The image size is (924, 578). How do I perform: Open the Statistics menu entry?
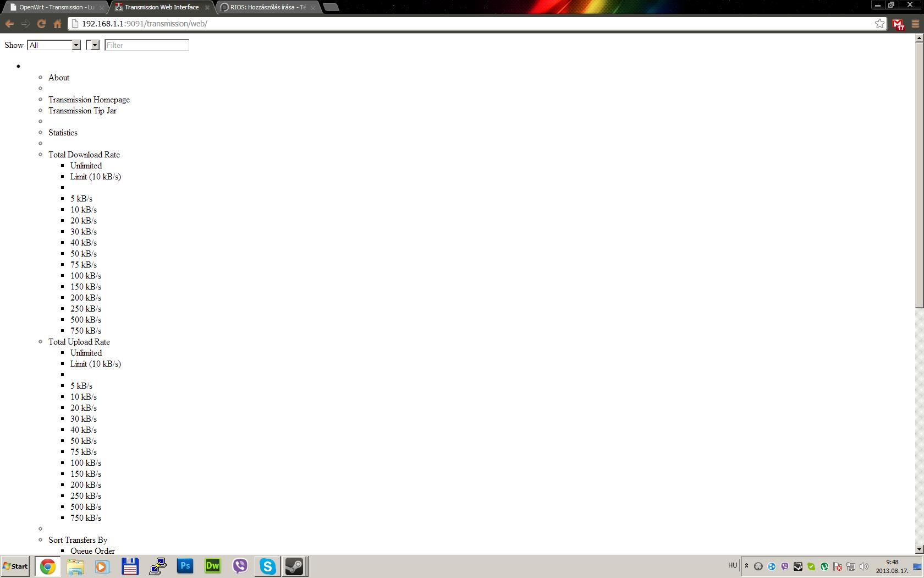coord(63,133)
